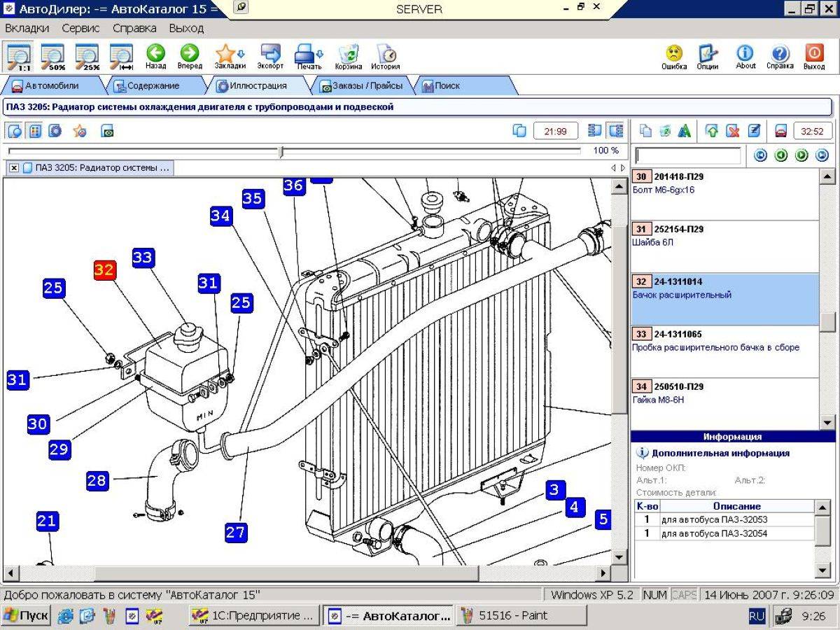Viewport: 840px width, 630px height.
Task: Click callout 28 on the illustration
Action: coord(97,480)
